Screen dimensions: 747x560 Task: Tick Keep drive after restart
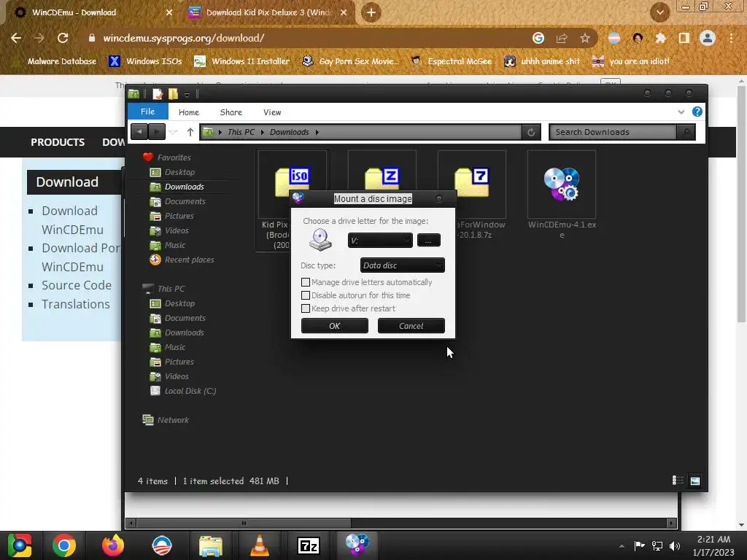click(306, 308)
